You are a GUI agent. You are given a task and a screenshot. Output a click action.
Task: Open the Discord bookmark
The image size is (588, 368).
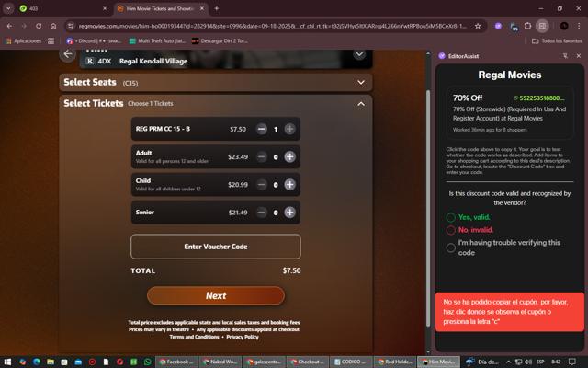(94, 40)
